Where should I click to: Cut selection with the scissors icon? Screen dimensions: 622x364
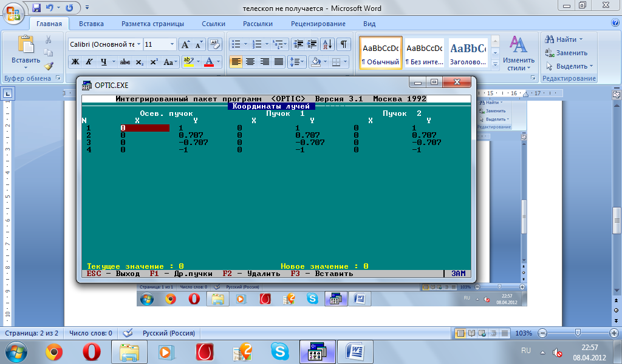(49, 39)
